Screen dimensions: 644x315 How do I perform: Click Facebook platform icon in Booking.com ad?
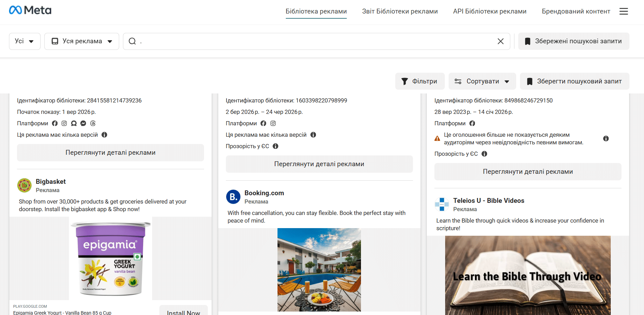(263, 123)
